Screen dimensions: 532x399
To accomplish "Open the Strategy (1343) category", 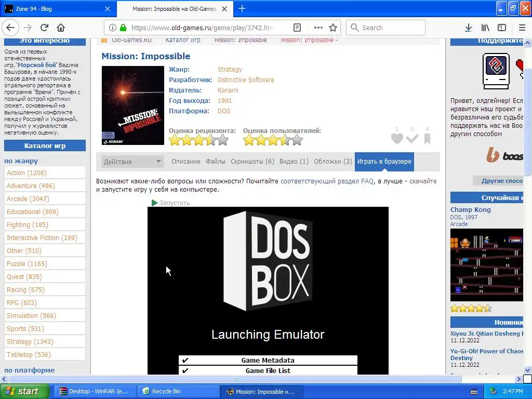I will tap(30, 342).
